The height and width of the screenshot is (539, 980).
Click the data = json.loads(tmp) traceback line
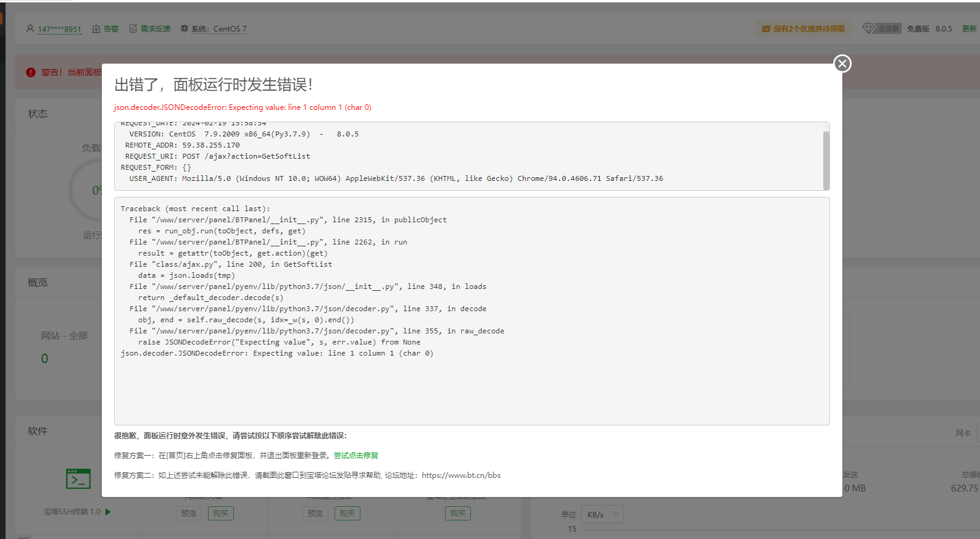point(186,275)
